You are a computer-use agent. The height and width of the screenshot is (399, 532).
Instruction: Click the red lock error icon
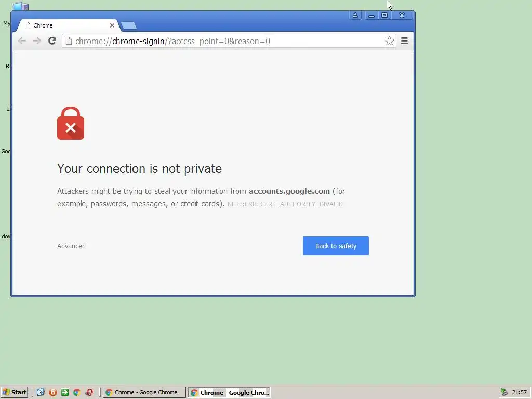coord(71,123)
